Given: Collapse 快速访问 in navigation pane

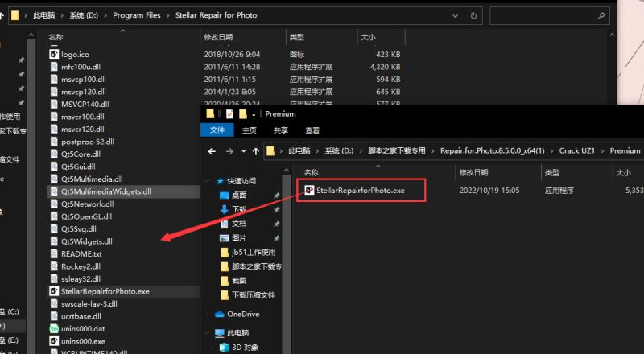Looking at the screenshot, I should pos(208,181).
